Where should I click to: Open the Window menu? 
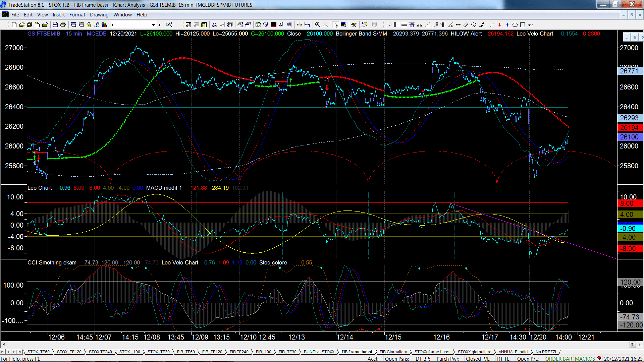tap(122, 15)
